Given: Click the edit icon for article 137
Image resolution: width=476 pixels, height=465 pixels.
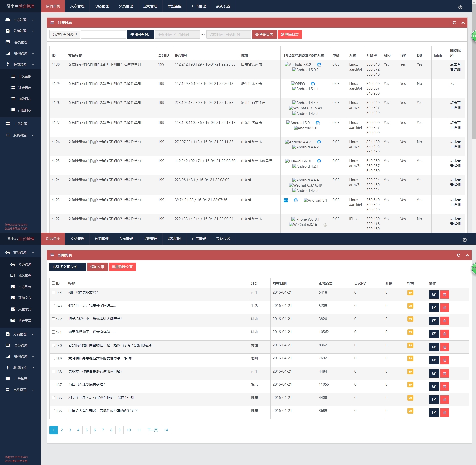Looking at the screenshot, I should click(434, 386).
